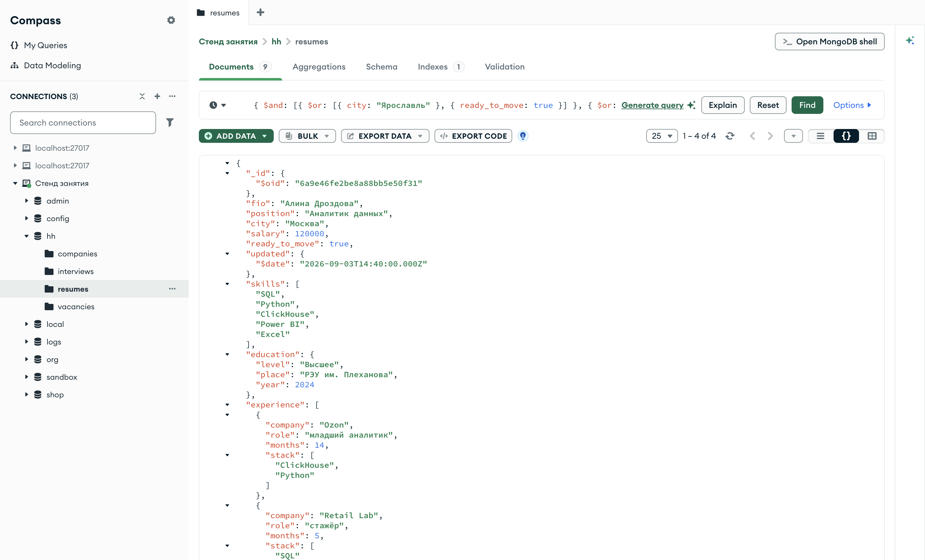Click Explain button
This screenshot has height=560, width=925.
point(723,105)
